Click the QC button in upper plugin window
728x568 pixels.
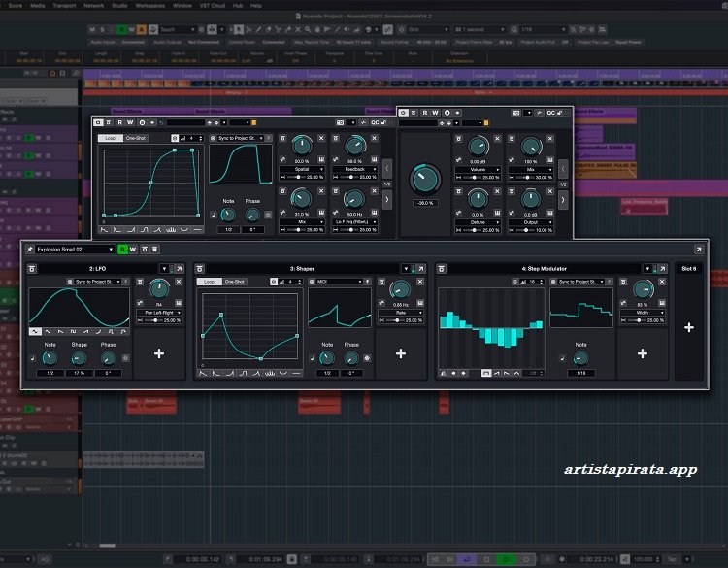(x=375, y=122)
